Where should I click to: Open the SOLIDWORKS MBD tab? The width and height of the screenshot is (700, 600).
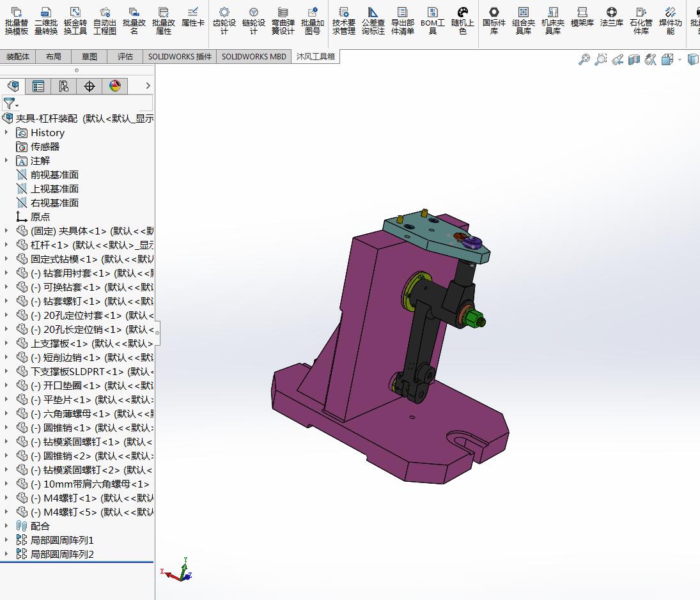[x=253, y=56]
